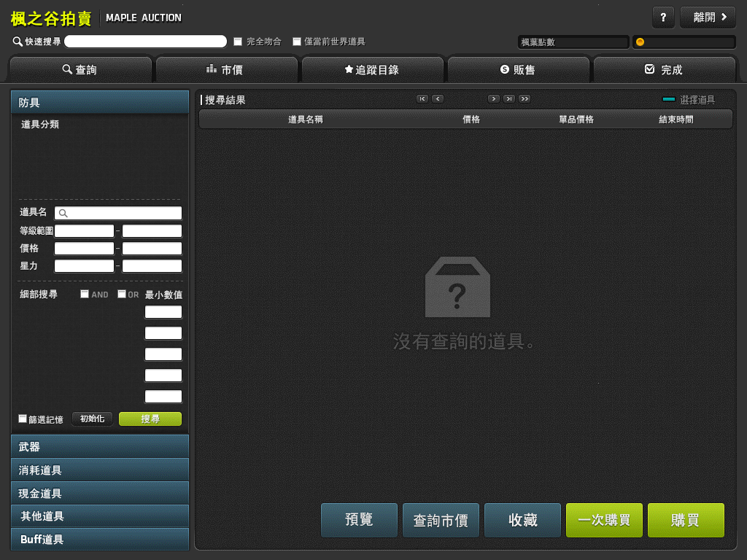Click the 星力 minimum star force field
Screen dimensions: 747x560
(85, 265)
